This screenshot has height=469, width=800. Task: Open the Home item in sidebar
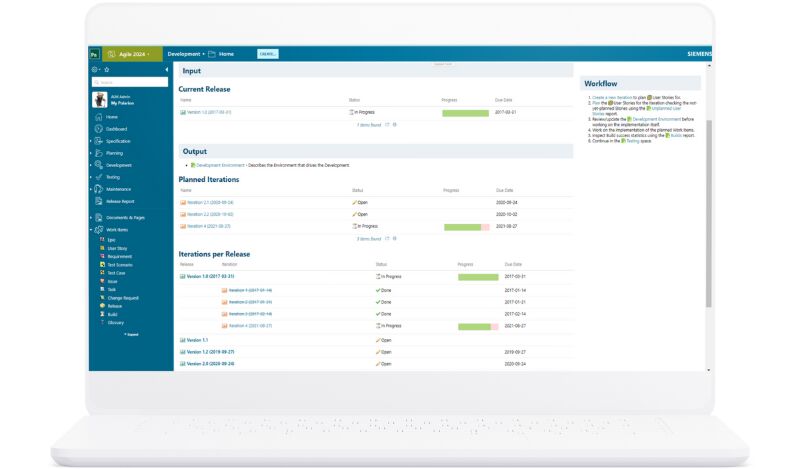tap(112, 117)
